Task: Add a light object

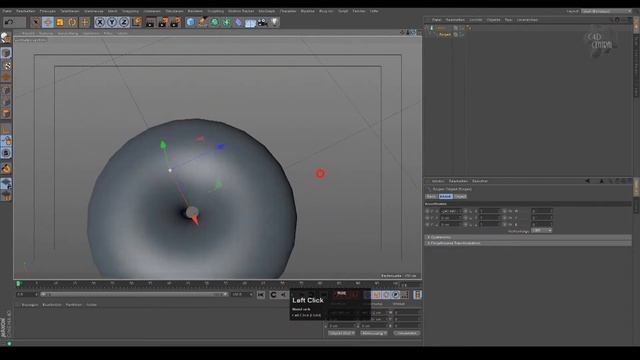Action: [x=275, y=22]
